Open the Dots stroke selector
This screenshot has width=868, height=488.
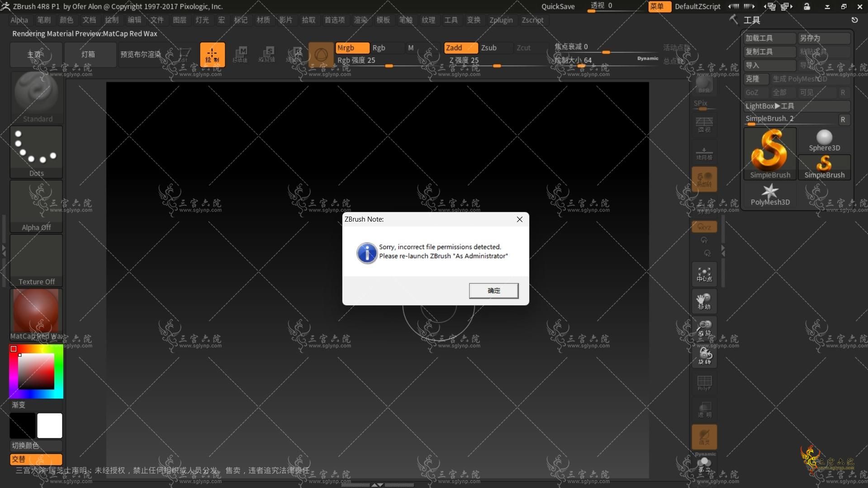pos(36,152)
